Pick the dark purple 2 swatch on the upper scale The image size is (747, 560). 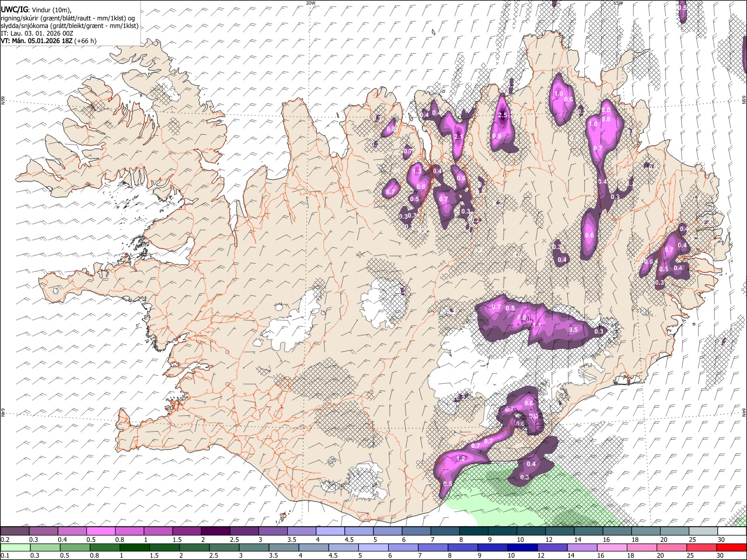(x=215, y=531)
